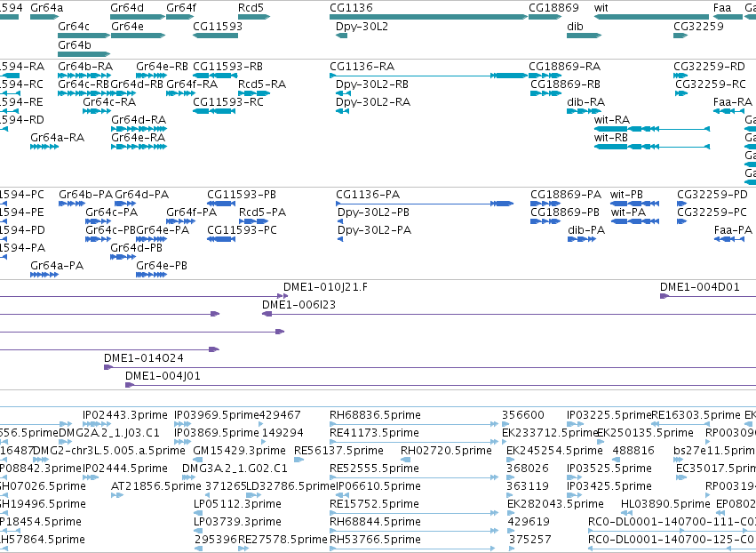Screen dimensions: 756x553
Task: Open protein Gr64a-PA label
Action: (x=57, y=266)
